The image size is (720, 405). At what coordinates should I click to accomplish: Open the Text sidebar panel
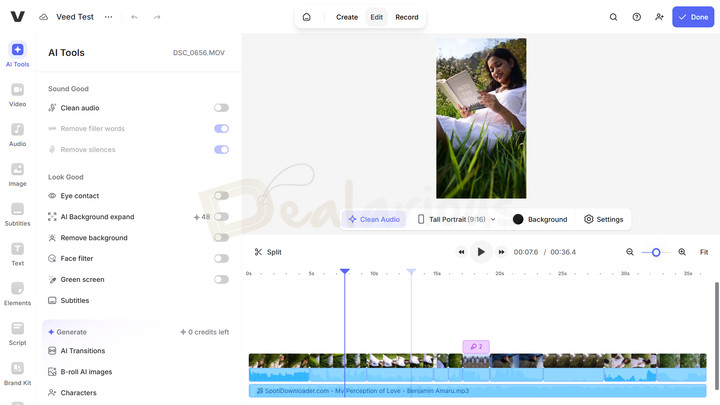17,254
